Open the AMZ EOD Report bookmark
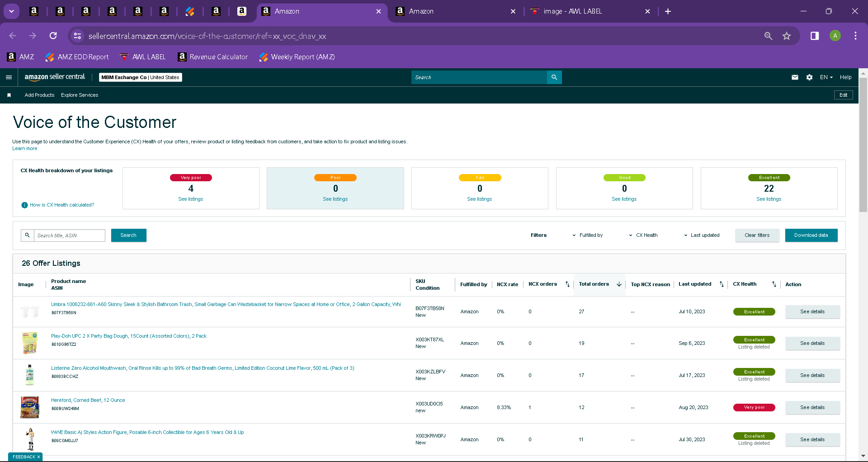 (x=77, y=57)
